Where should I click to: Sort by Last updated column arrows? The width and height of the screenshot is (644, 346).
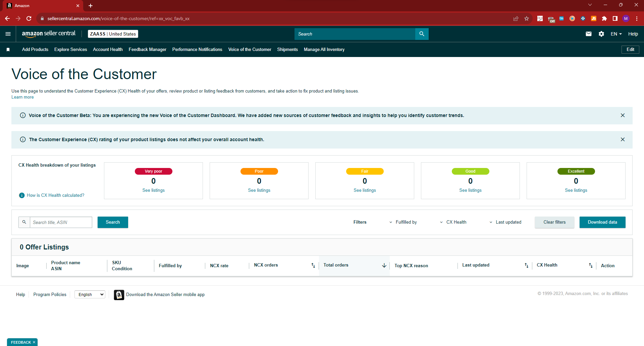[526, 266]
